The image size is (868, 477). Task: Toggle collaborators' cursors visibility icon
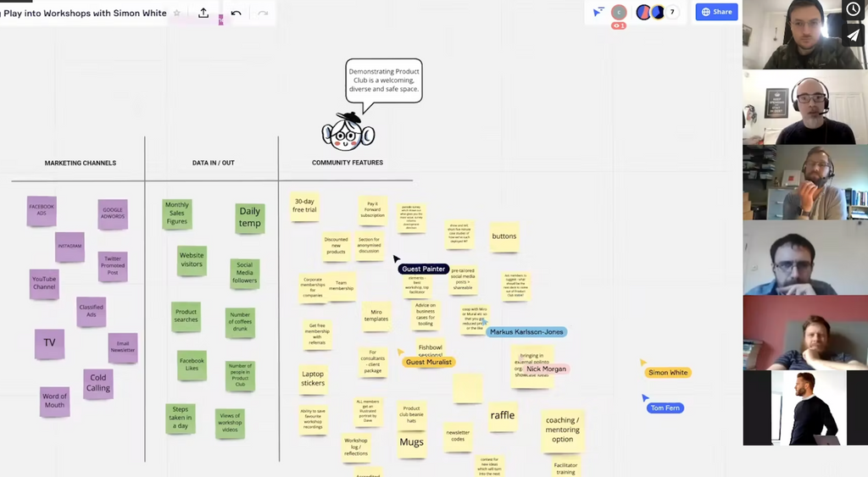(x=598, y=12)
